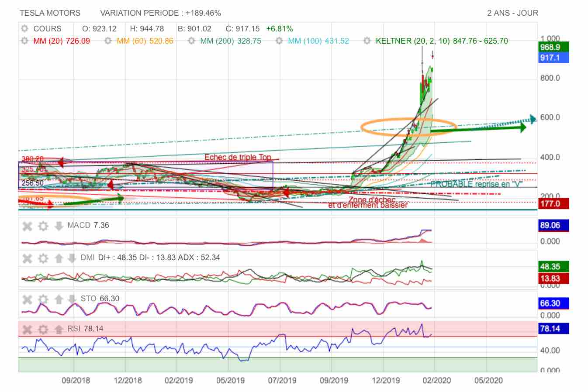Click the 09/2018 date axis label
Viewport: 588px width, 392px height.
(76, 381)
